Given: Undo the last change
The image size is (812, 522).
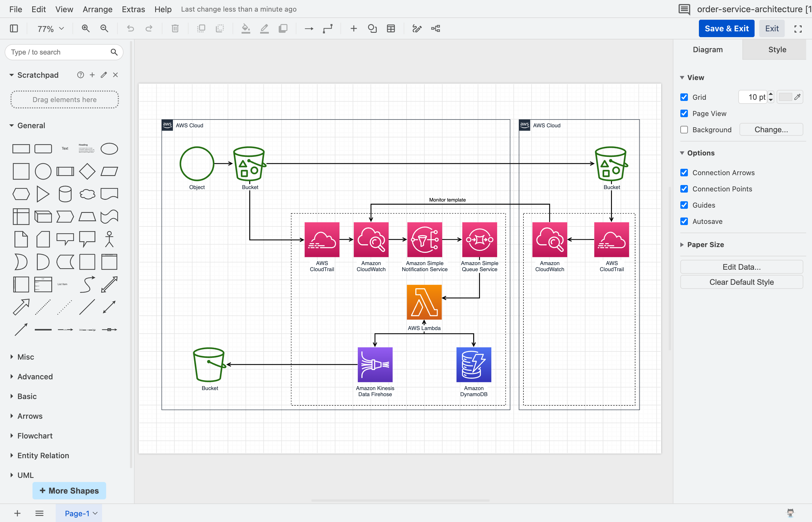Looking at the screenshot, I should point(130,28).
